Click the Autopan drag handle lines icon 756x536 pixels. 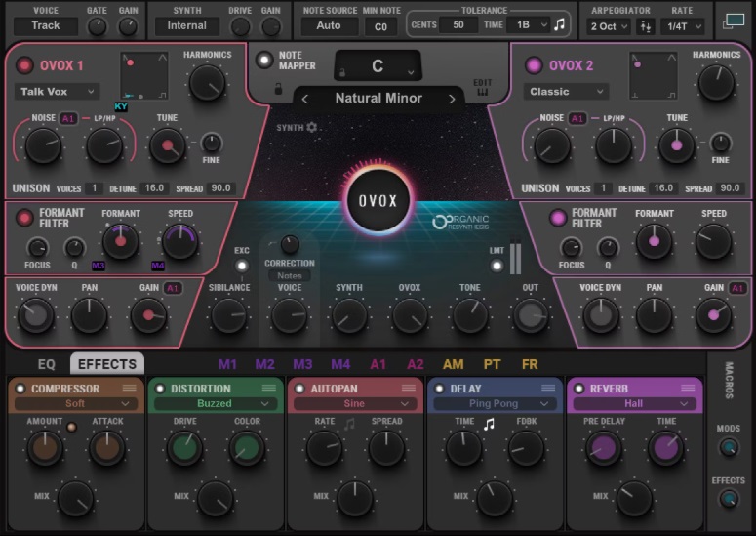tap(409, 388)
